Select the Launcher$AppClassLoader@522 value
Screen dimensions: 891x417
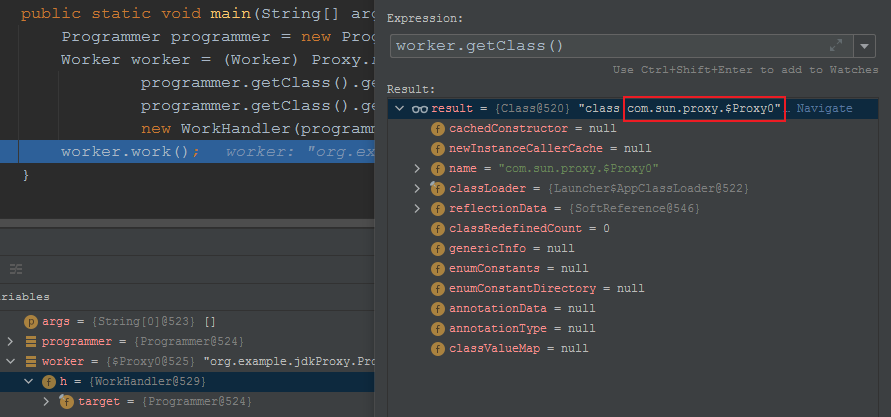[648, 188]
